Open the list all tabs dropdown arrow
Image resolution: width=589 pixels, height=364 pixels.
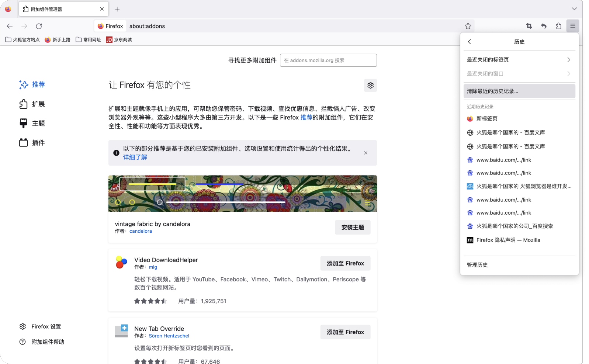pyautogui.click(x=574, y=9)
